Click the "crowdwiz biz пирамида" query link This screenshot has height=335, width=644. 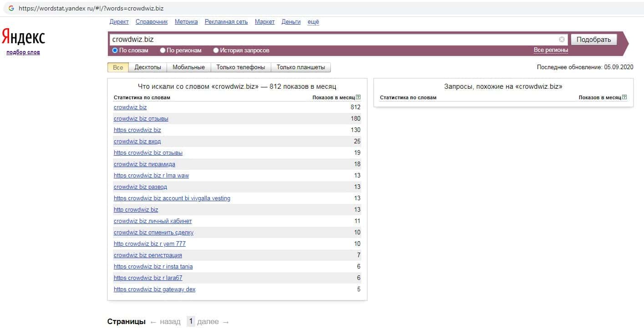pyautogui.click(x=144, y=164)
